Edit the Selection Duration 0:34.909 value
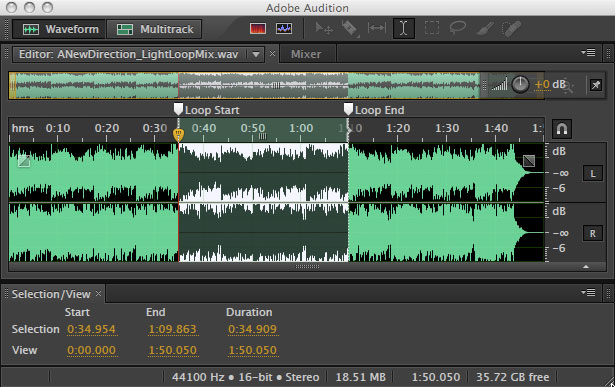 click(x=253, y=329)
